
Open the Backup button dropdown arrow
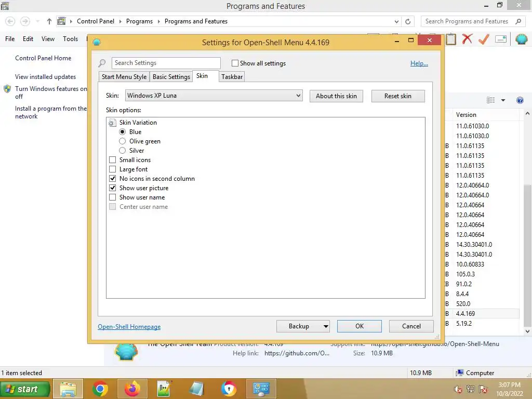tap(326, 326)
